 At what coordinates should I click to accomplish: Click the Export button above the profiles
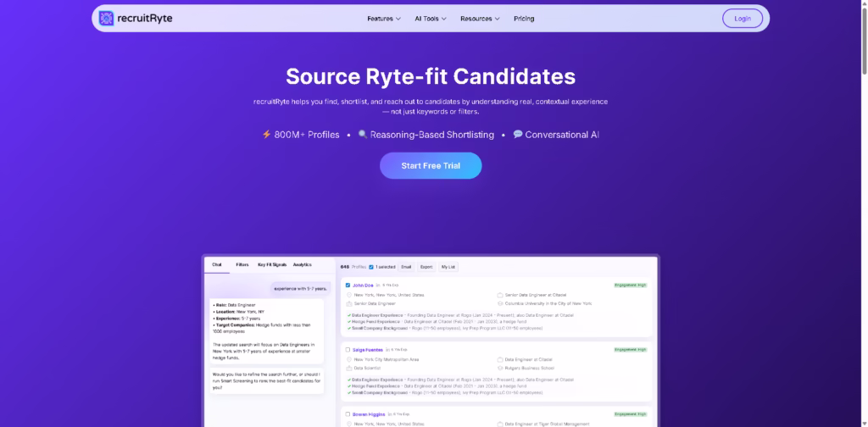pyautogui.click(x=426, y=267)
